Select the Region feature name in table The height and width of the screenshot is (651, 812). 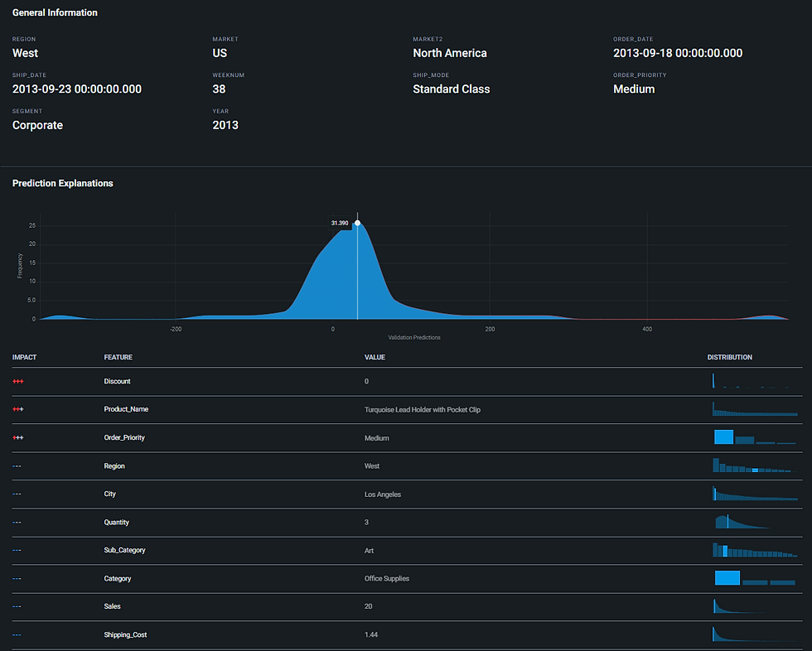[x=114, y=466]
